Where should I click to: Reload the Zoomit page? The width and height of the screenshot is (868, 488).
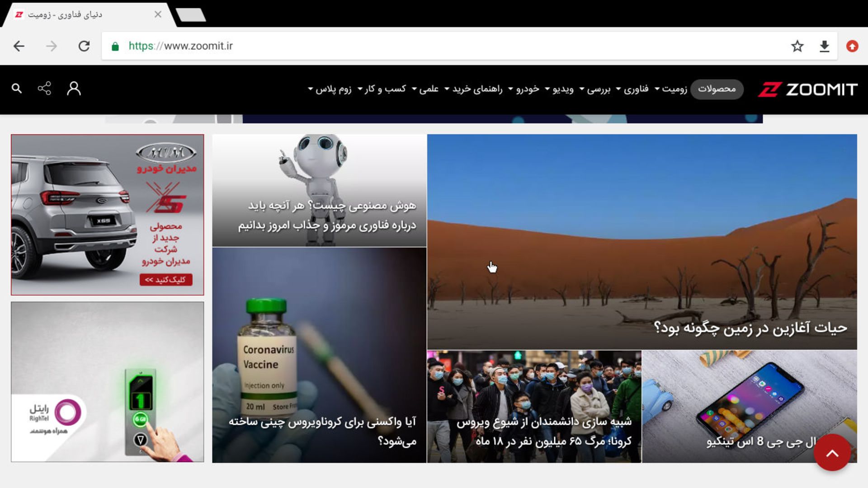[x=85, y=46]
